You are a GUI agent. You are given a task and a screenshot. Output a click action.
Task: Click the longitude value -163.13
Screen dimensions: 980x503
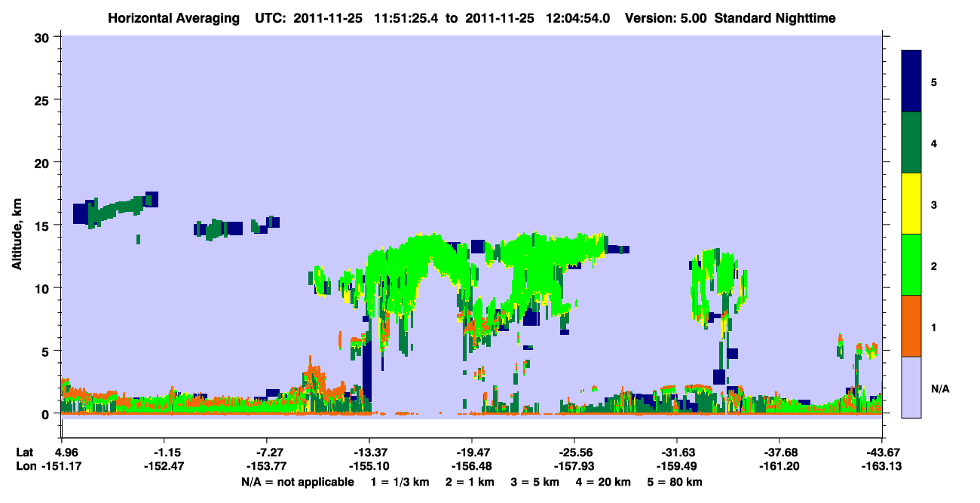882,467
